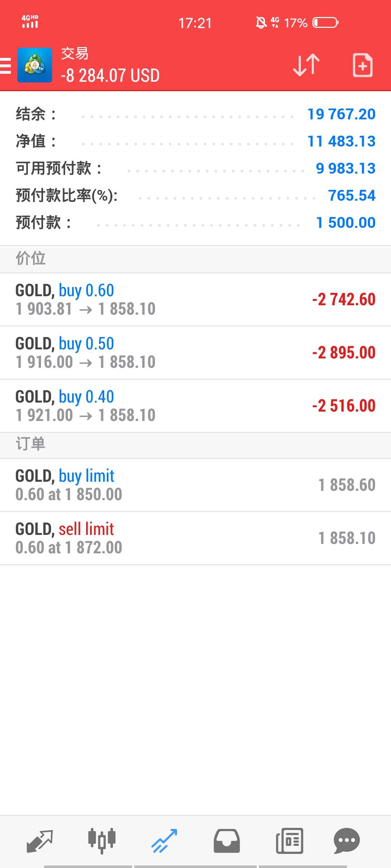
Task: Tap the 结余 balance row
Action: tap(195, 114)
